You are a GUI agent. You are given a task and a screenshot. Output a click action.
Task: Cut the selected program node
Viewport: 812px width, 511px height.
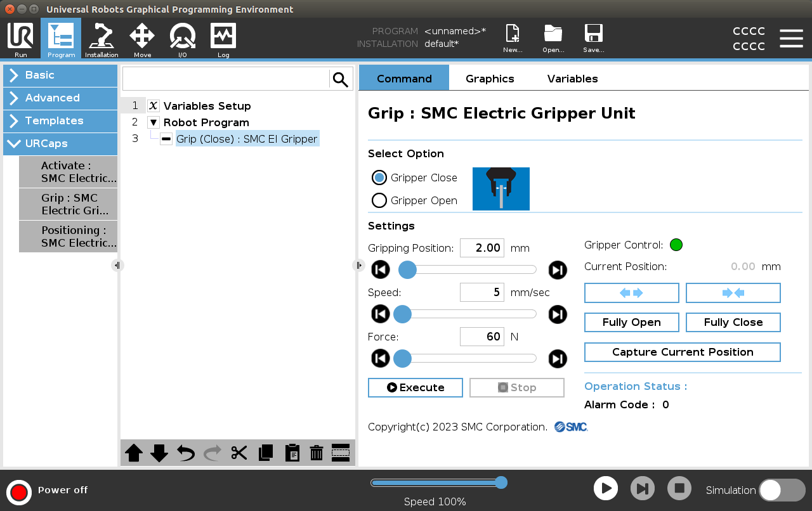[x=239, y=453]
